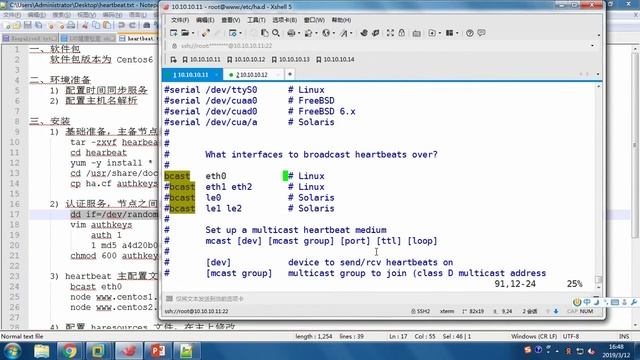Click quick link 10.10.10.12 bookmark
This screenshot has height=360, width=640.
246,60
